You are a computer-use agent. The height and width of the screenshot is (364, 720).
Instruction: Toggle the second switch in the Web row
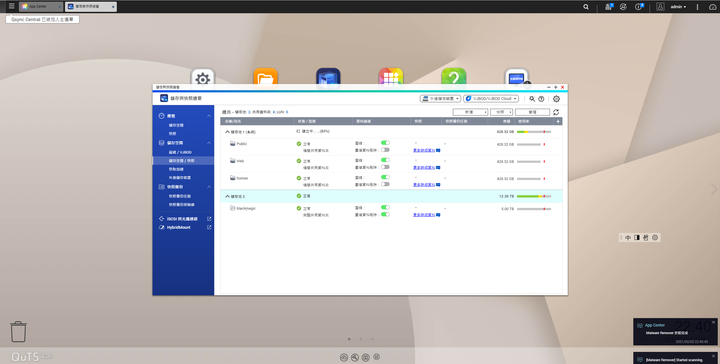(385, 167)
